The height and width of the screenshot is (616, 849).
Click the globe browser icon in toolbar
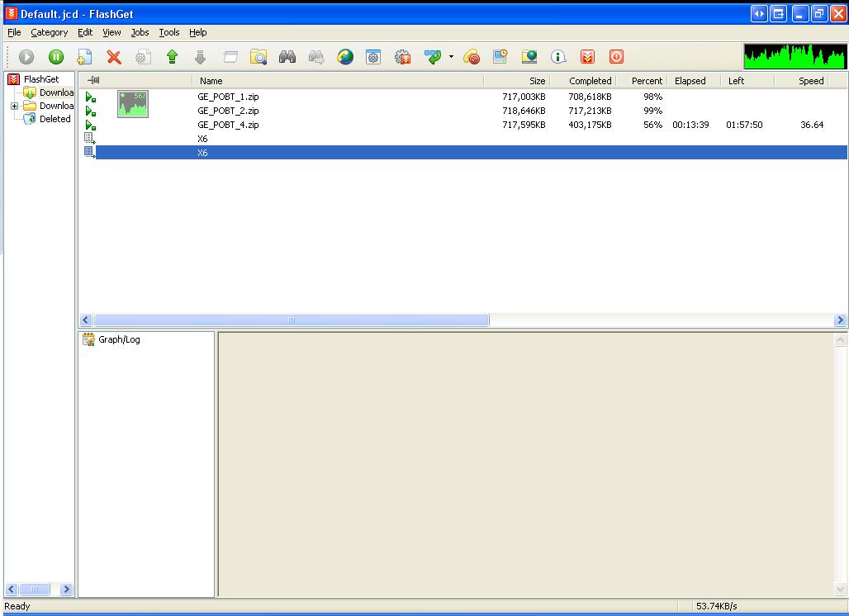[x=345, y=57]
